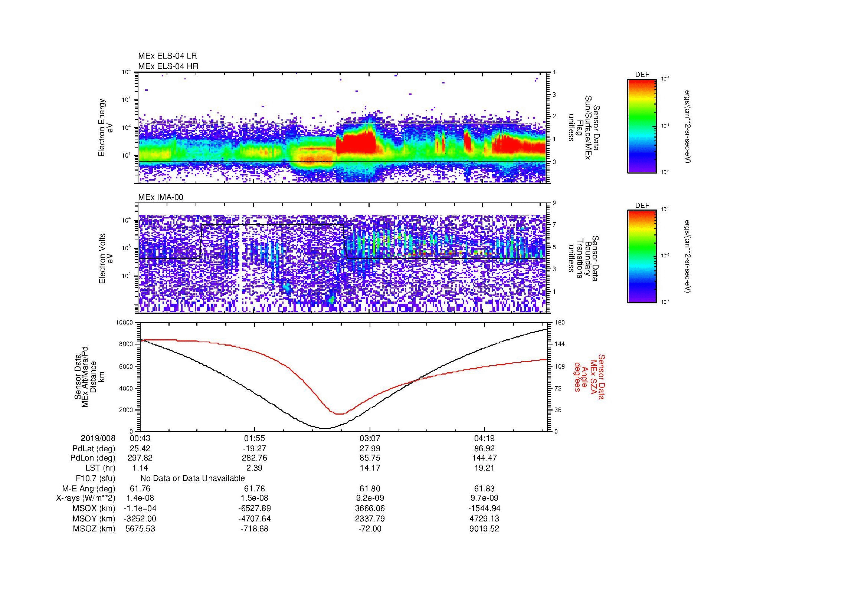Viewport: 868px width, 613px height.
Task: Click the MSOZ value '9019.52'
Action: (484, 529)
